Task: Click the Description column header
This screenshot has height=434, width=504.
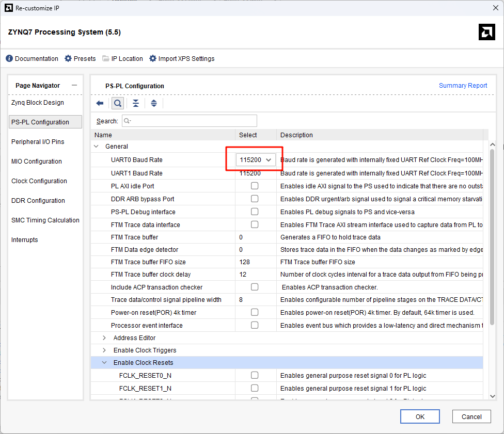Action: coord(380,135)
